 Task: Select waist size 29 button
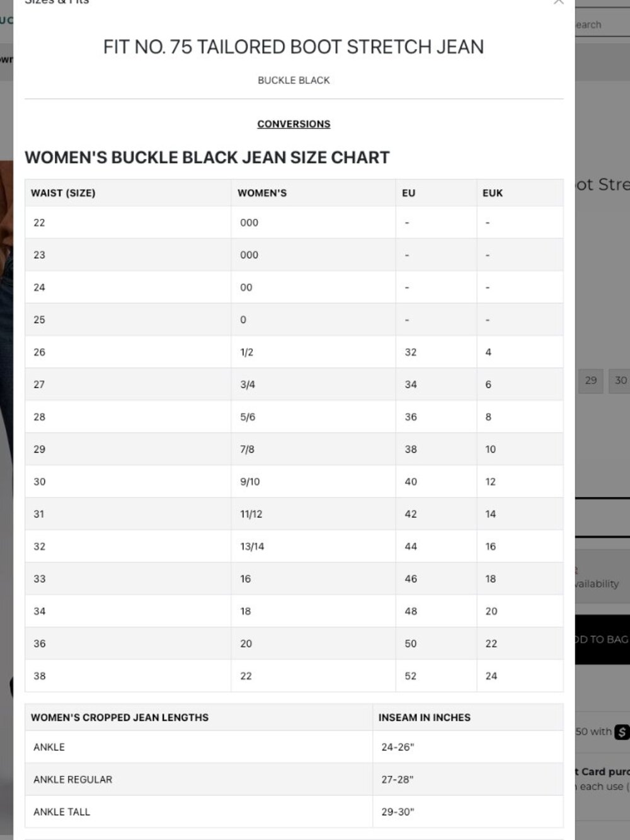pos(590,381)
